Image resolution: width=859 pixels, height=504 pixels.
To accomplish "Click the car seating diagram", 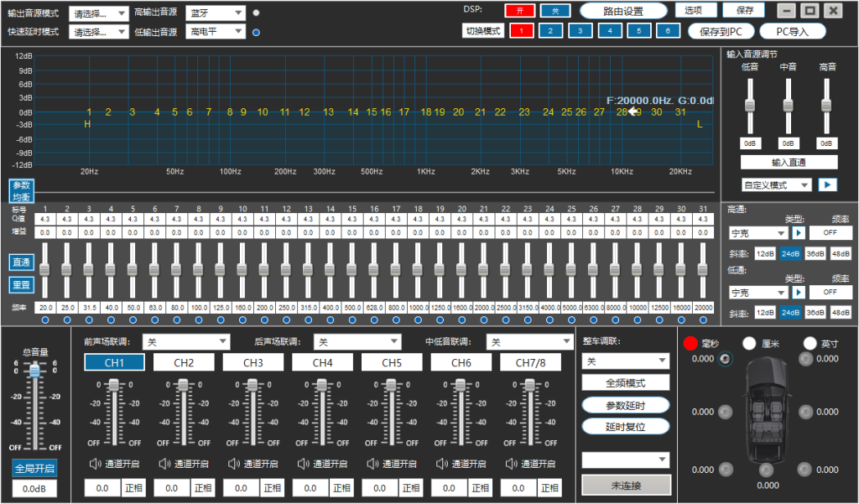I will click(766, 410).
